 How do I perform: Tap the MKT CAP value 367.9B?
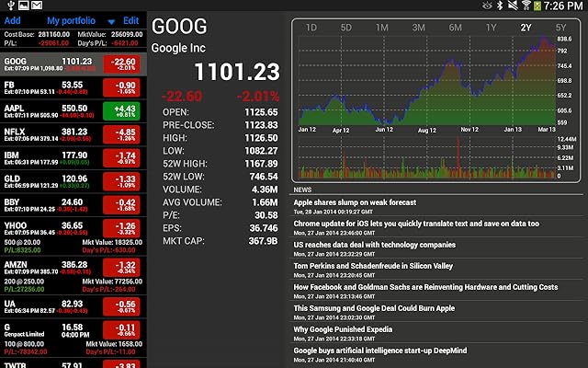coord(264,241)
